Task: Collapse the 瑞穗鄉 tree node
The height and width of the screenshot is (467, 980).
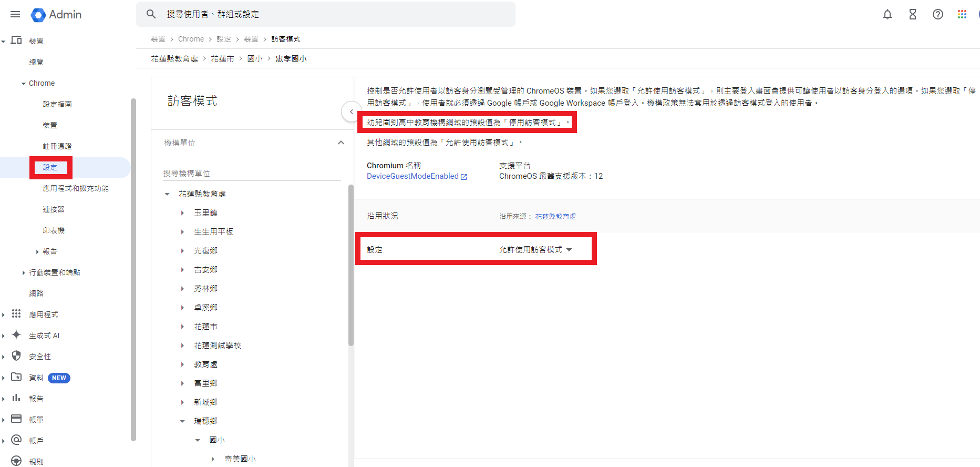Action: [182, 421]
